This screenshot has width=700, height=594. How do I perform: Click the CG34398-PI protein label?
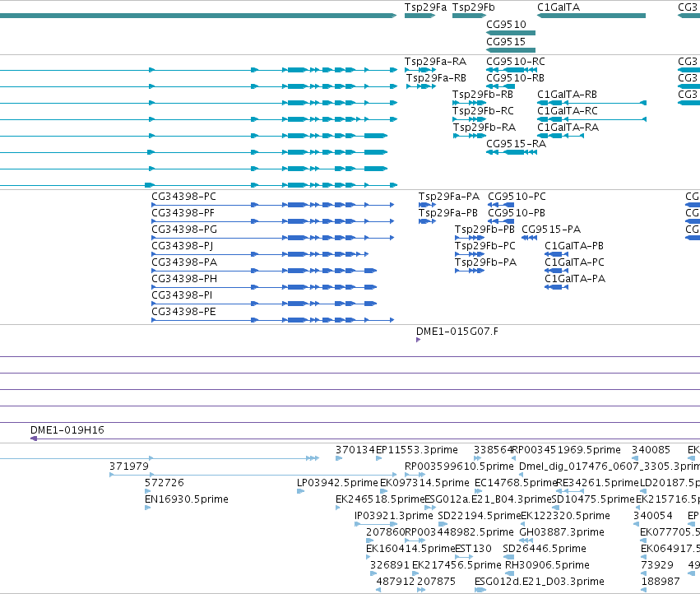(182, 295)
